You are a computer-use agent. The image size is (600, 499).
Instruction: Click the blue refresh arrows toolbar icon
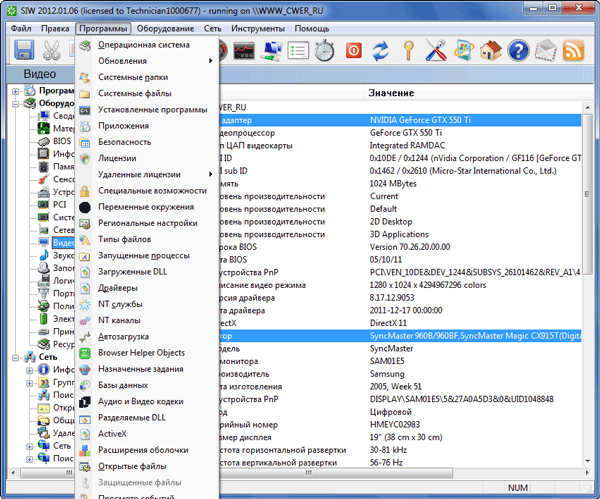[381, 49]
